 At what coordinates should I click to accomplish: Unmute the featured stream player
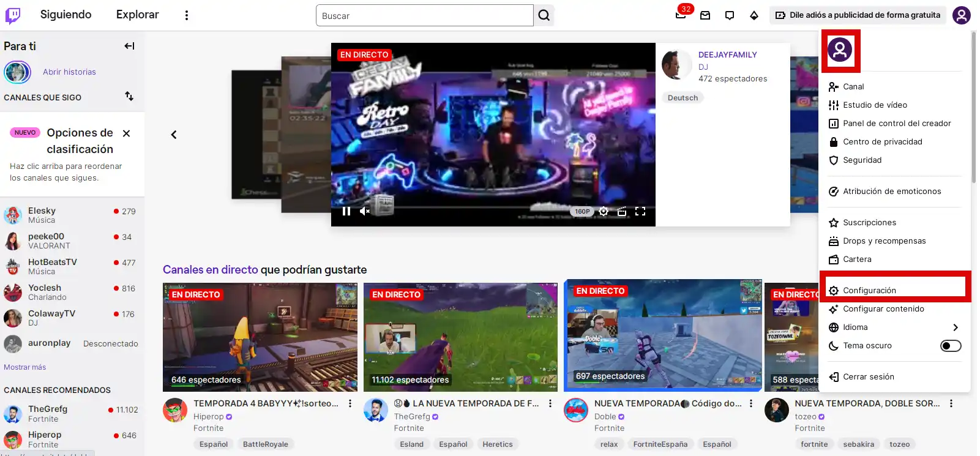(x=365, y=211)
